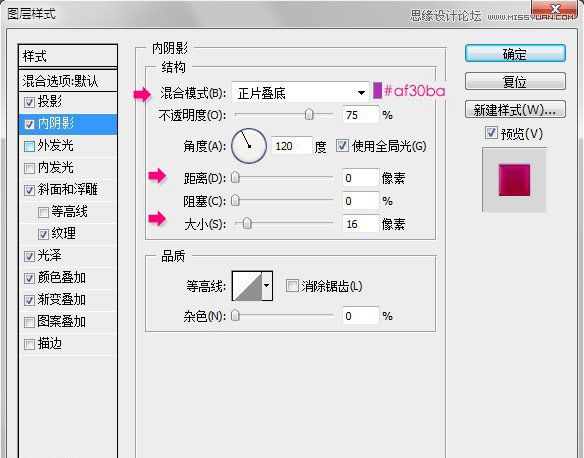Click the size value field showing 16
Viewport: 584px width, 458px height.
pos(360,224)
